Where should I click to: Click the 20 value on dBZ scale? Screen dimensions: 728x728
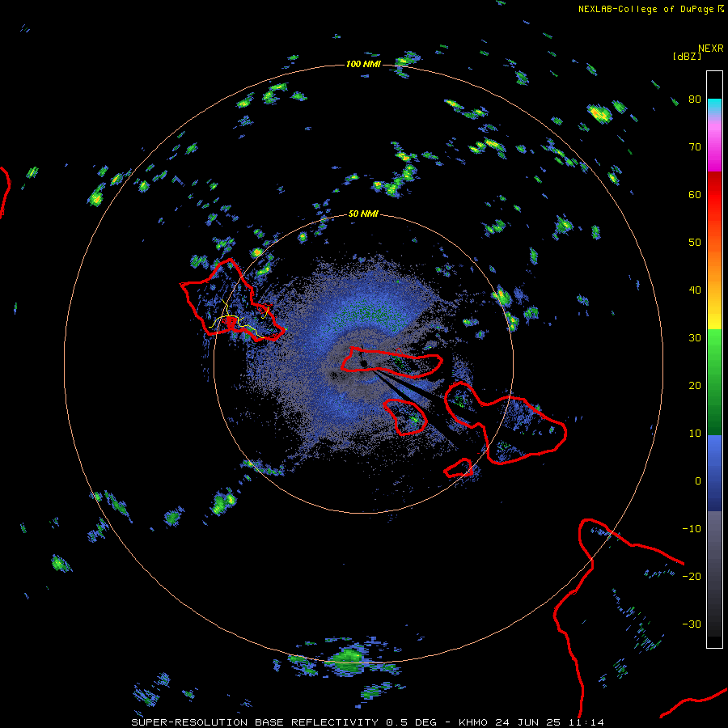pos(695,386)
